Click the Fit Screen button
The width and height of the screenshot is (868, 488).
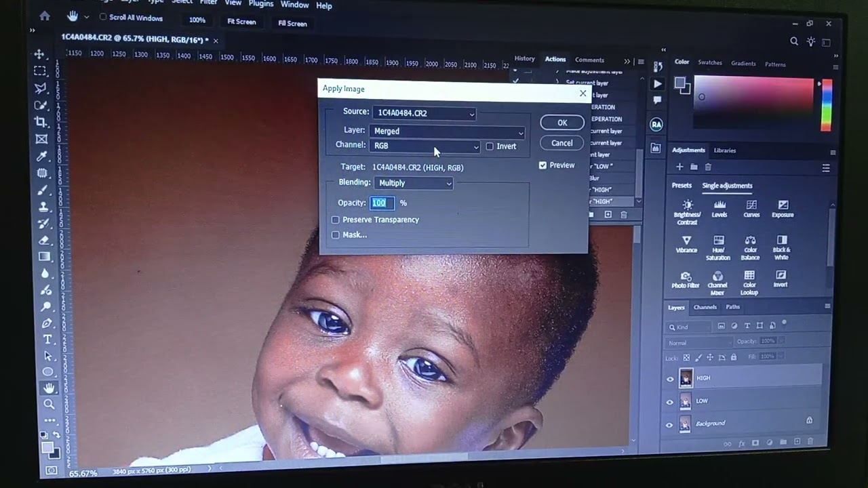click(x=241, y=22)
